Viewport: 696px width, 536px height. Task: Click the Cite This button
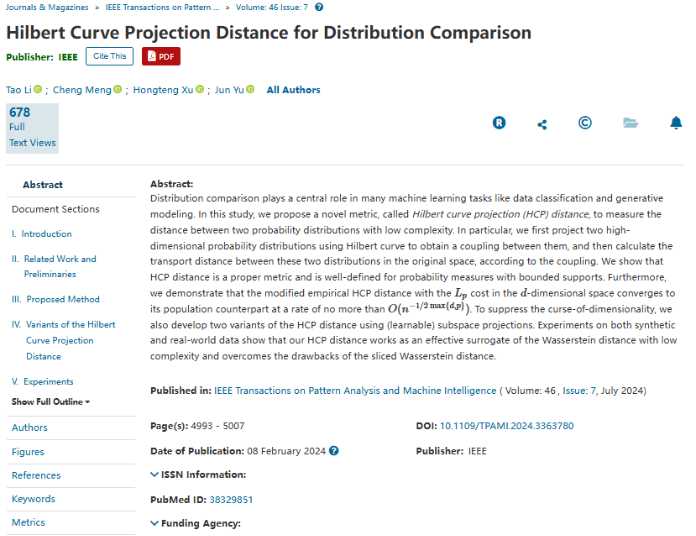pyautogui.click(x=110, y=56)
